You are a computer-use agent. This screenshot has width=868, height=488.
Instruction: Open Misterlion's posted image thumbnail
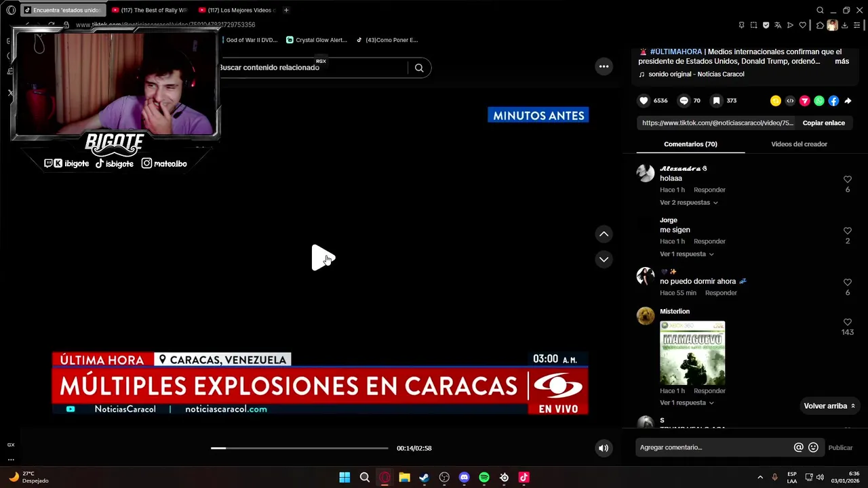(692, 353)
